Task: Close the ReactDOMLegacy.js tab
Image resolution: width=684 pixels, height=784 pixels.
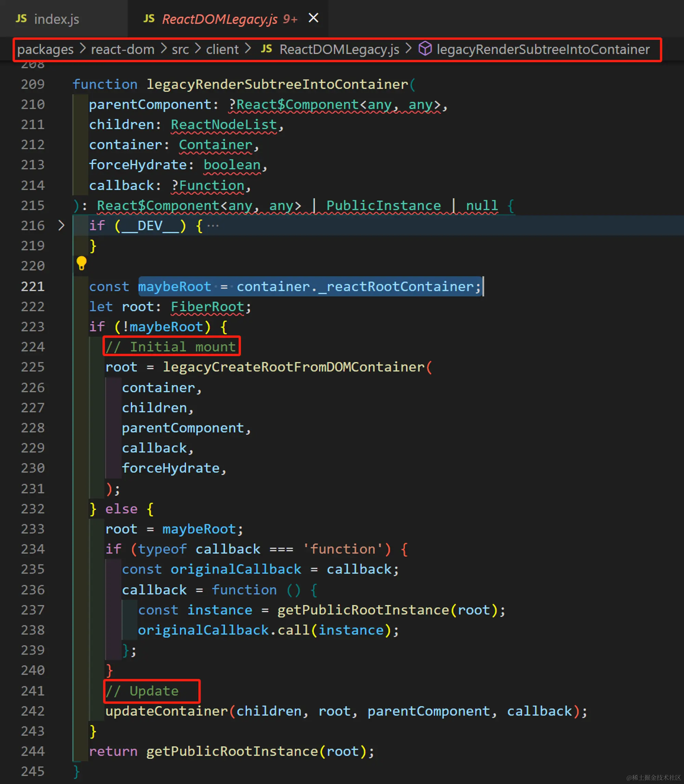Action: tap(313, 18)
